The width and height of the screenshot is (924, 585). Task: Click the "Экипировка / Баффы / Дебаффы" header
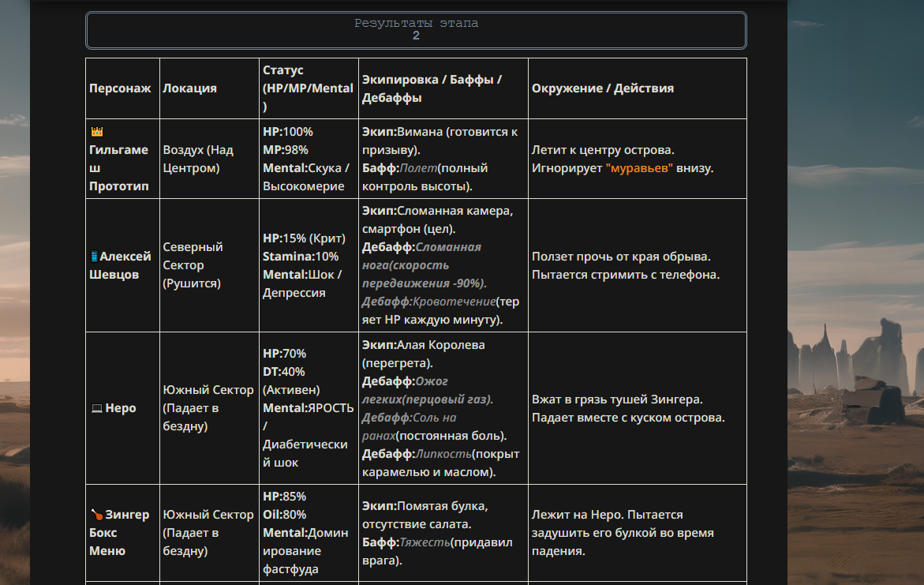432,88
